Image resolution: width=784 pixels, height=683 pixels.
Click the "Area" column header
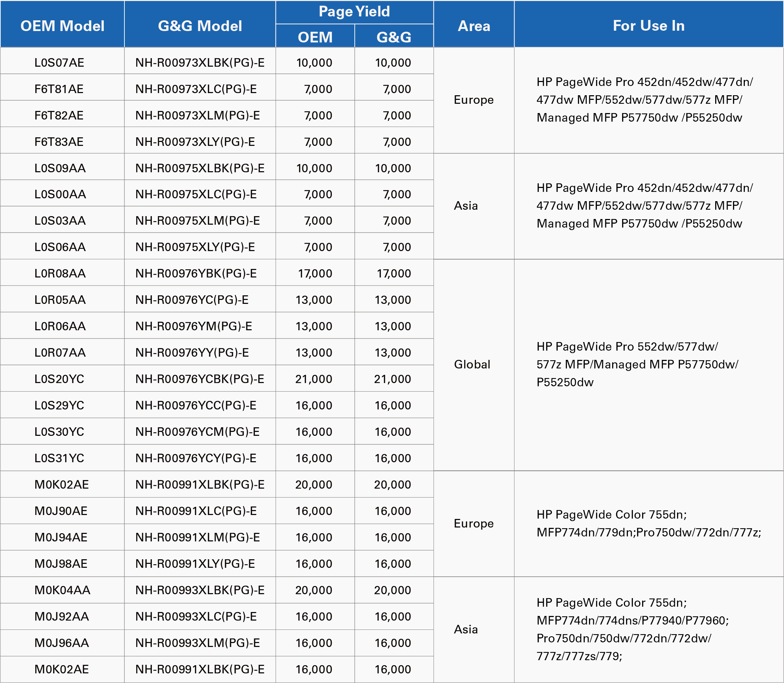pos(474,24)
